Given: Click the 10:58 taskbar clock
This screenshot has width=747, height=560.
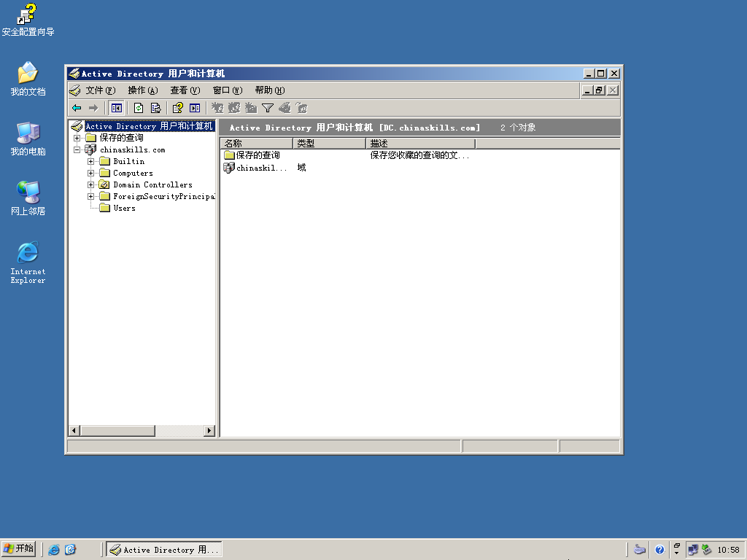Looking at the screenshot, I should pyautogui.click(x=729, y=550).
